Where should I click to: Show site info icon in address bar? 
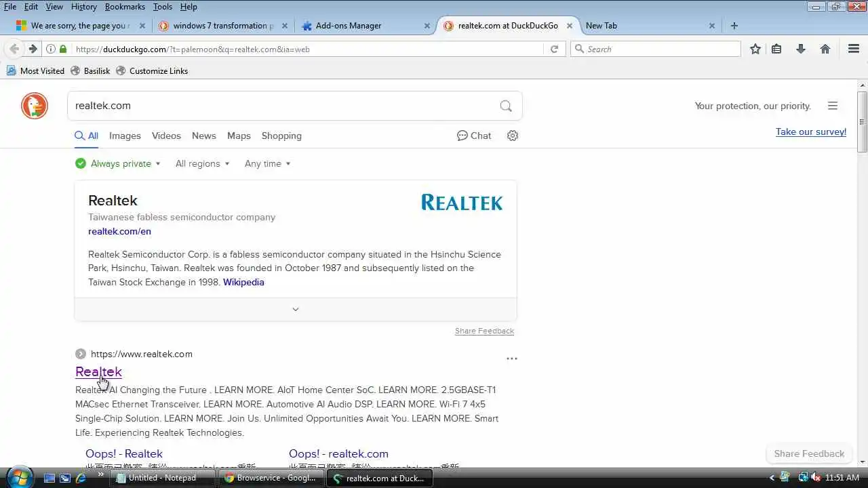pos(50,49)
